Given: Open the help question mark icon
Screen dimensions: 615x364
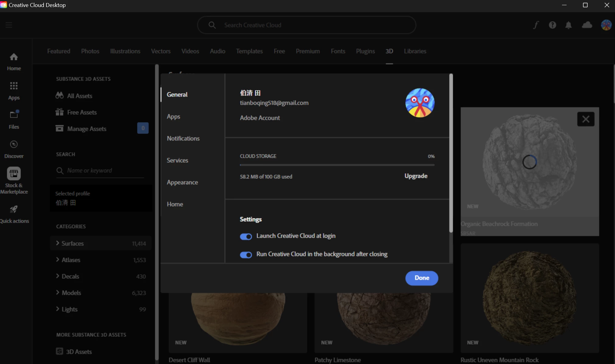Looking at the screenshot, I should tap(552, 25).
